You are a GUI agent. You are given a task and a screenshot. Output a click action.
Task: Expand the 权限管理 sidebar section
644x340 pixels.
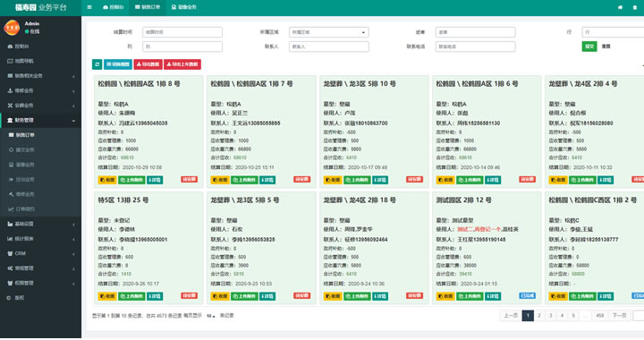pyautogui.click(x=40, y=283)
